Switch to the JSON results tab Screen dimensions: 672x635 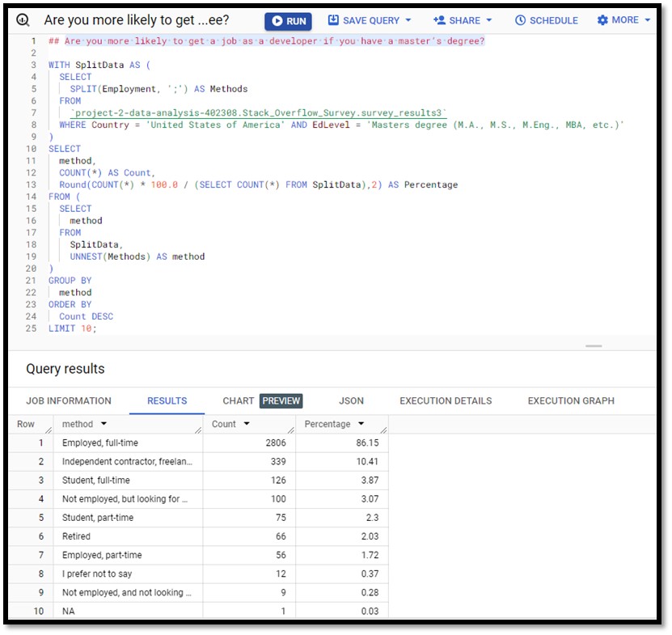point(351,400)
